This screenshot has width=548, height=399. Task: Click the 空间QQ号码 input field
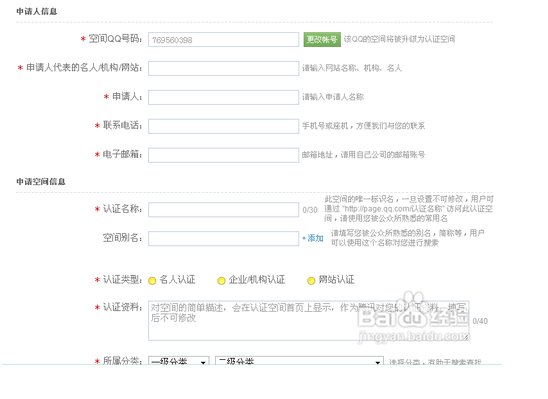pos(223,39)
